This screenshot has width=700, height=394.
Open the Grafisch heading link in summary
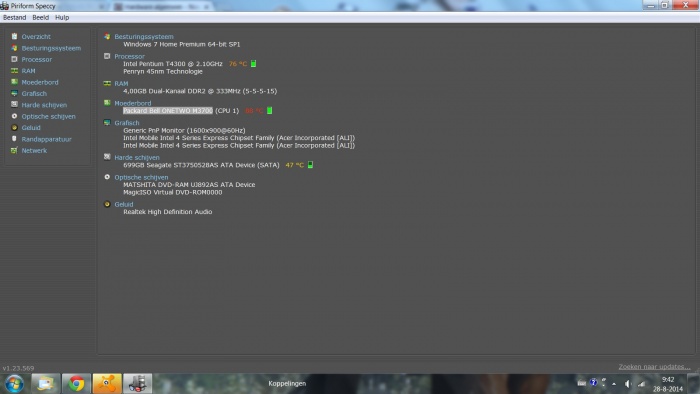127,123
